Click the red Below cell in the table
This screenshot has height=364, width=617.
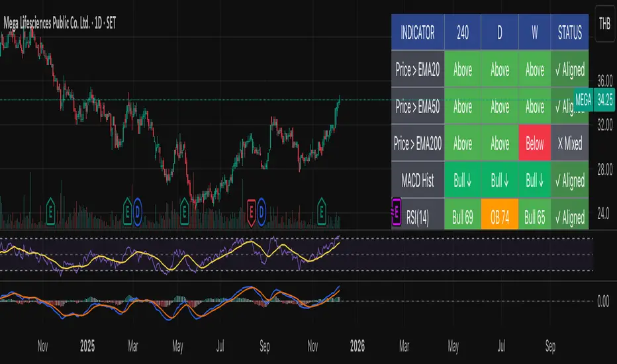(x=534, y=144)
